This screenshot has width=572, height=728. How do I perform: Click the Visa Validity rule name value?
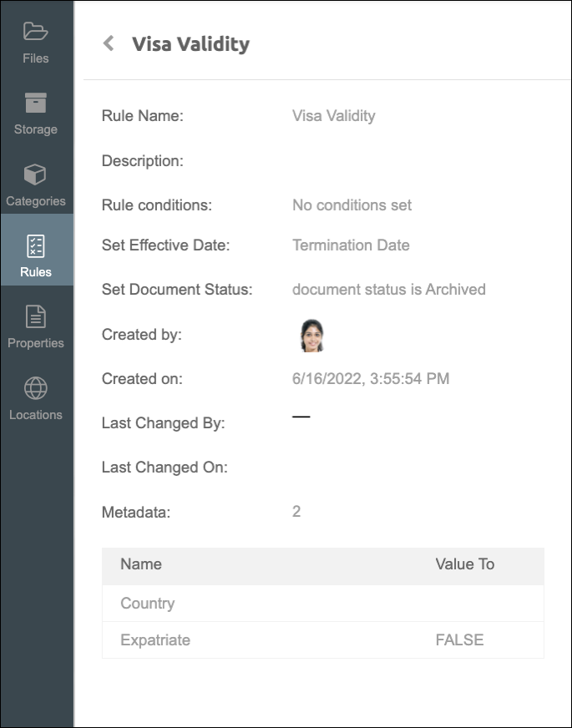333,116
